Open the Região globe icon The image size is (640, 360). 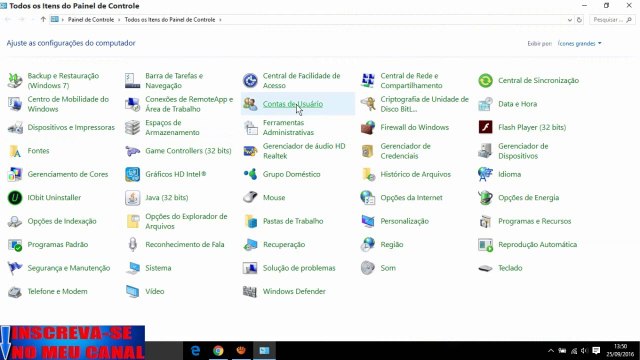(368, 244)
